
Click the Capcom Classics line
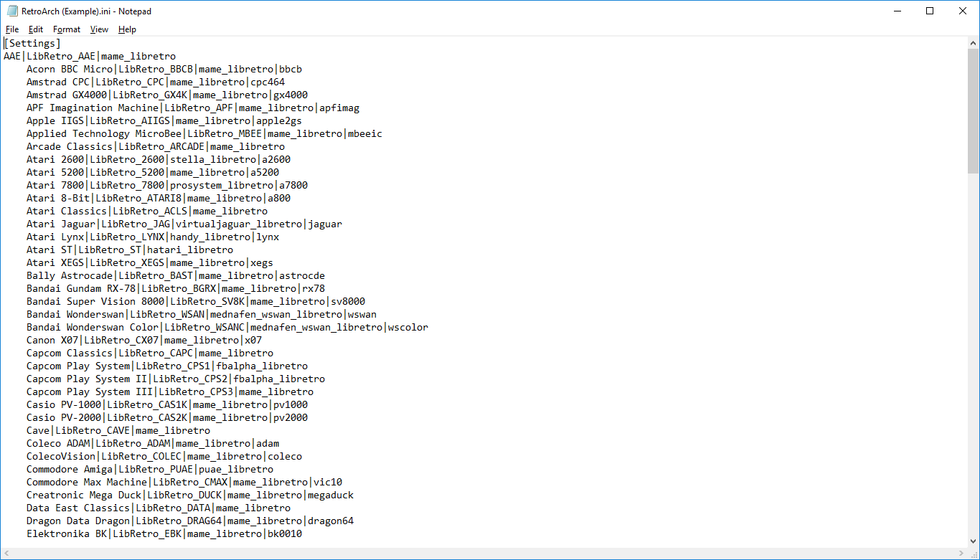(x=150, y=353)
